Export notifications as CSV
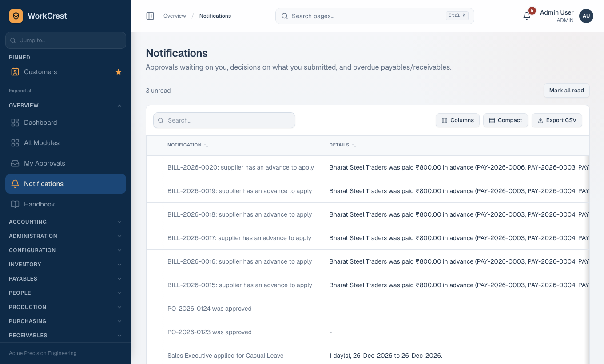The height and width of the screenshot is (364, 604). click(x=557, y=120)
